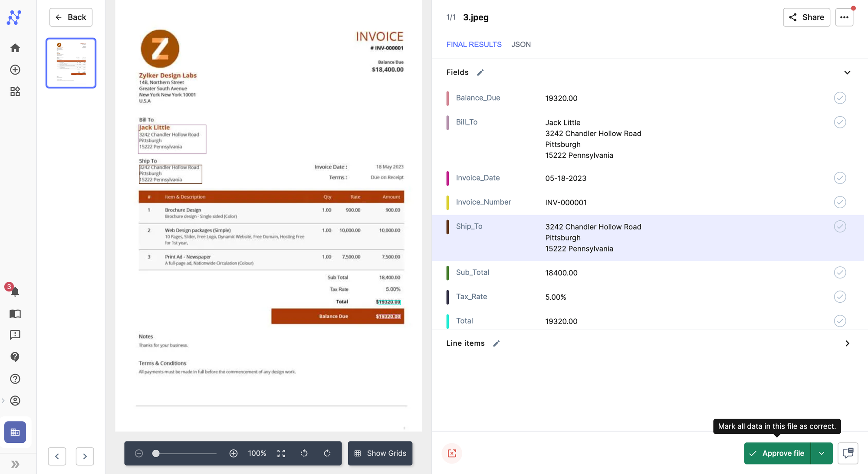
Task: Select the FINAL RESULTS tab
Action: [x=474, y=44]
